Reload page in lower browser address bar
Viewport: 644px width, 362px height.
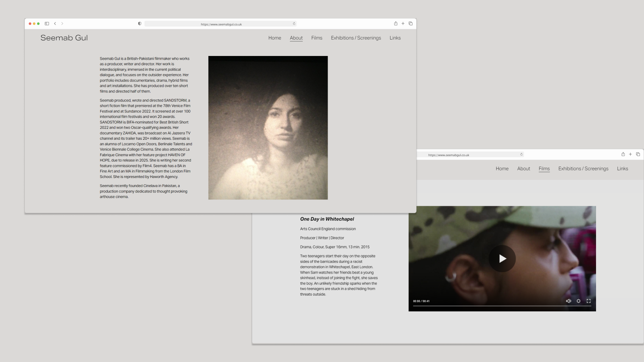pyautogui.click(x=522, y=154)
